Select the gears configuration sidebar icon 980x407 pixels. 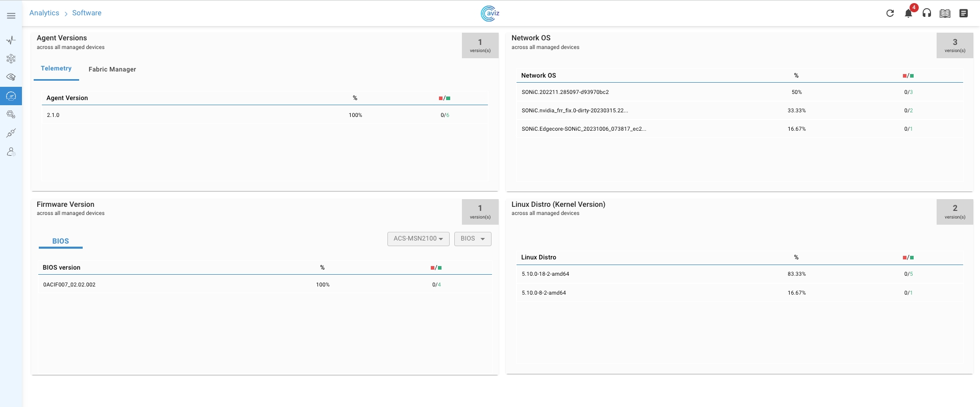[x=11, y=114]
